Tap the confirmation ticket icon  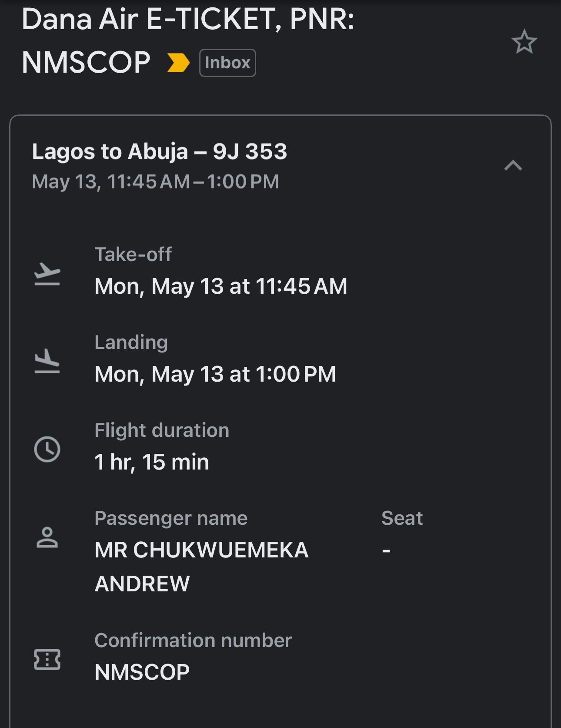click(47, 660)
